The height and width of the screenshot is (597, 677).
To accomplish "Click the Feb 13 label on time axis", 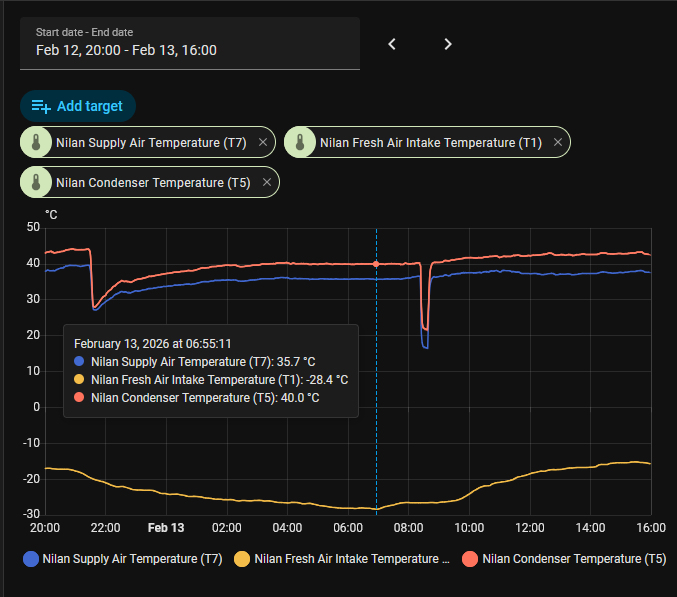I will coord(165,527).
